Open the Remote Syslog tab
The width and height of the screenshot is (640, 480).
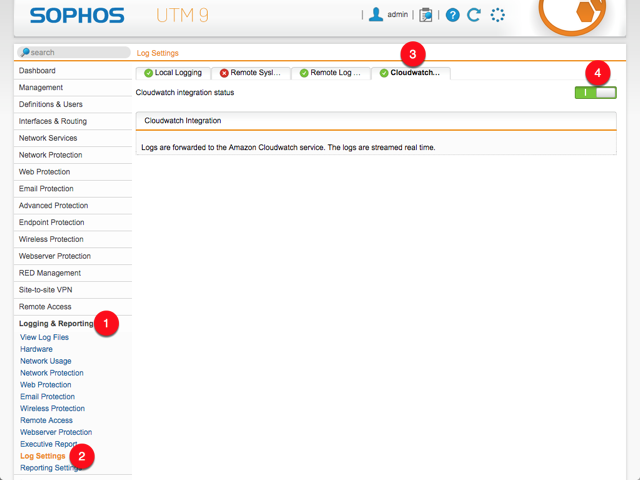250,73
